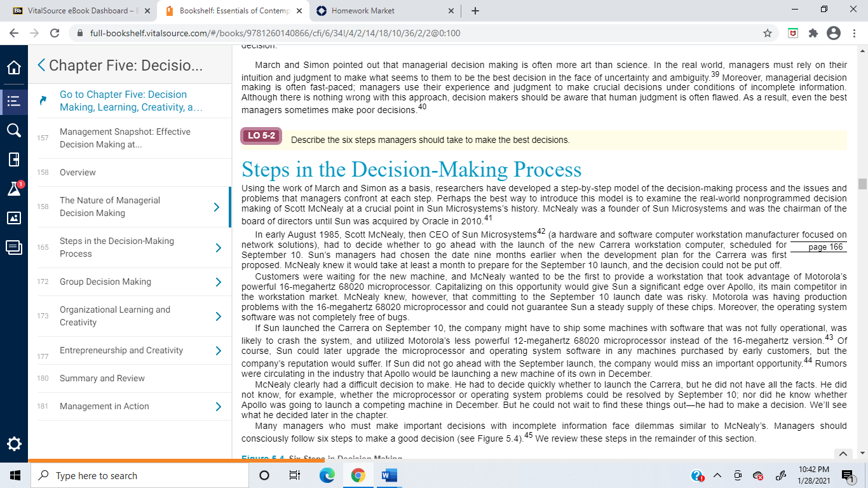The image size is (868, 488).
Task: Close the Bookshelf: Essentials tab
Action: 299,11
